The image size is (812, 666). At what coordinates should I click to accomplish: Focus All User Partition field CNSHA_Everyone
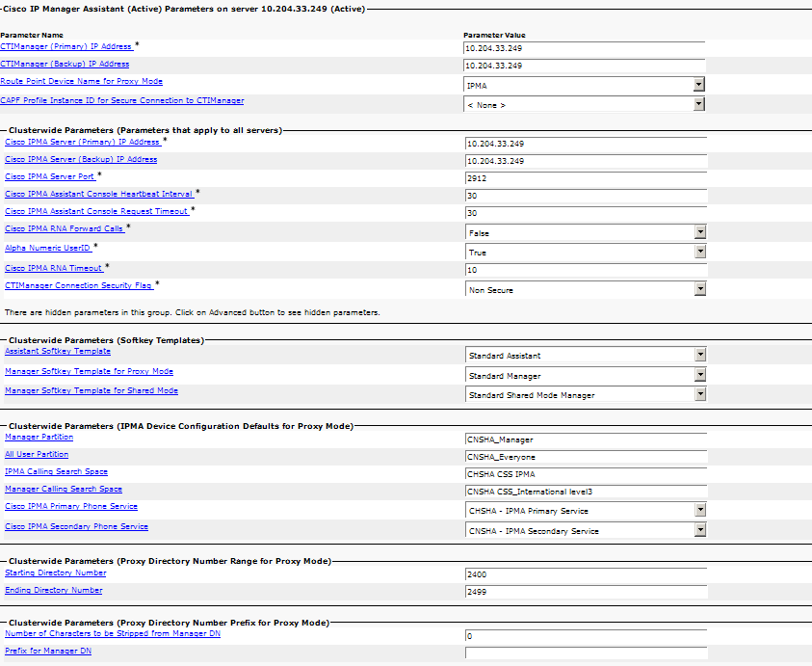[x=587, y=457]
